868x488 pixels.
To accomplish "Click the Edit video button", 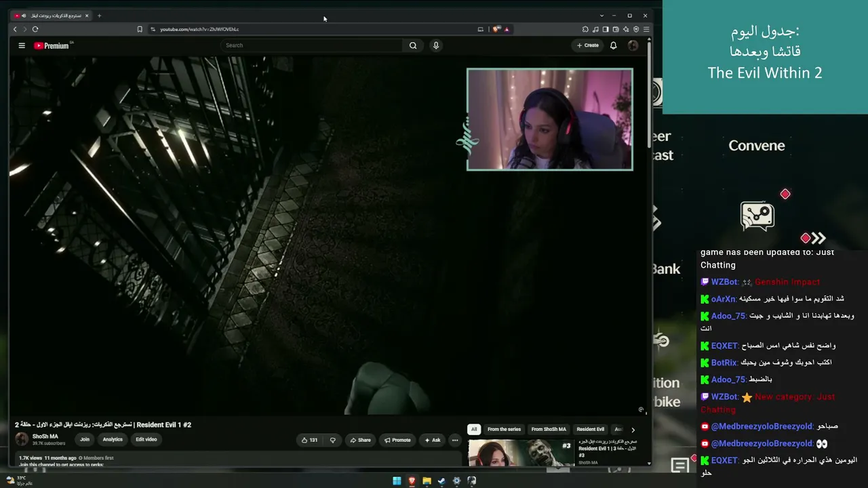I will pos(146,439).
